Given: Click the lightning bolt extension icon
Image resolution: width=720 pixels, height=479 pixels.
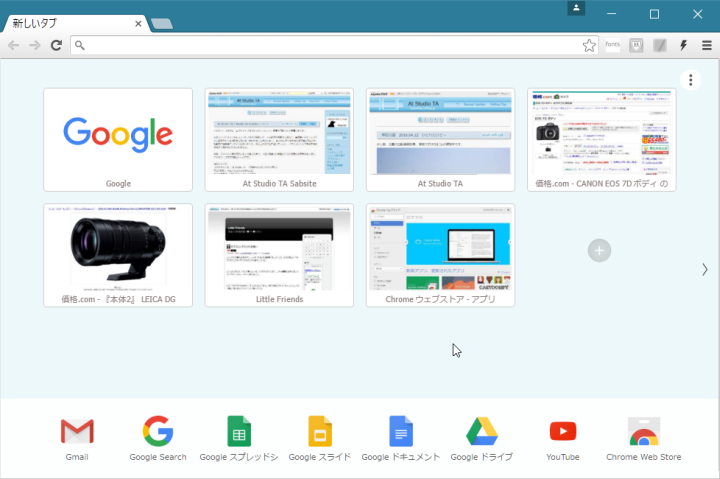Looking at the screenshot, I should pyautogui.click(x=684, y=45).
